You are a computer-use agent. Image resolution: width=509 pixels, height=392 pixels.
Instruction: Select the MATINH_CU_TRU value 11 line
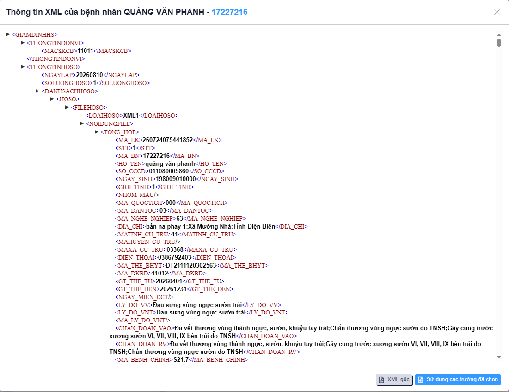point(176,234)
